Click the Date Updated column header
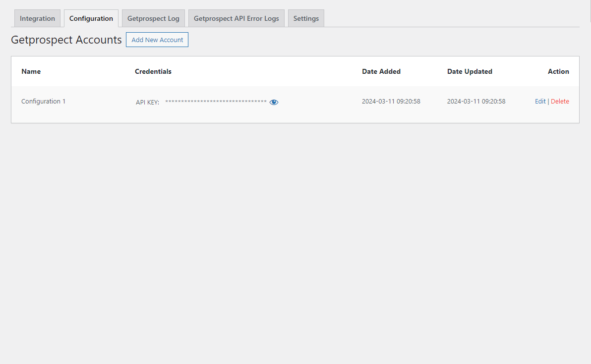This screenshot has height=364, width=591. tap(470, 71)
